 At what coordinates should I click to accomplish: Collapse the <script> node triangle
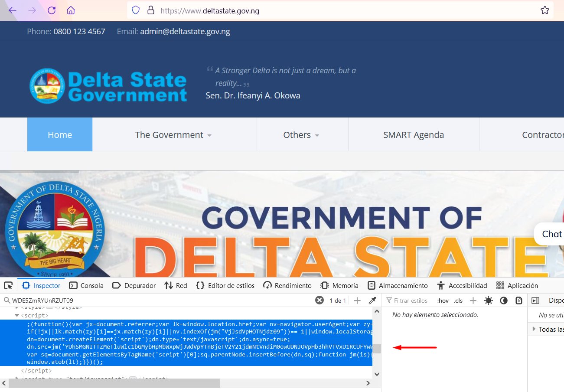pyautogui.click(x=17, y=316)
